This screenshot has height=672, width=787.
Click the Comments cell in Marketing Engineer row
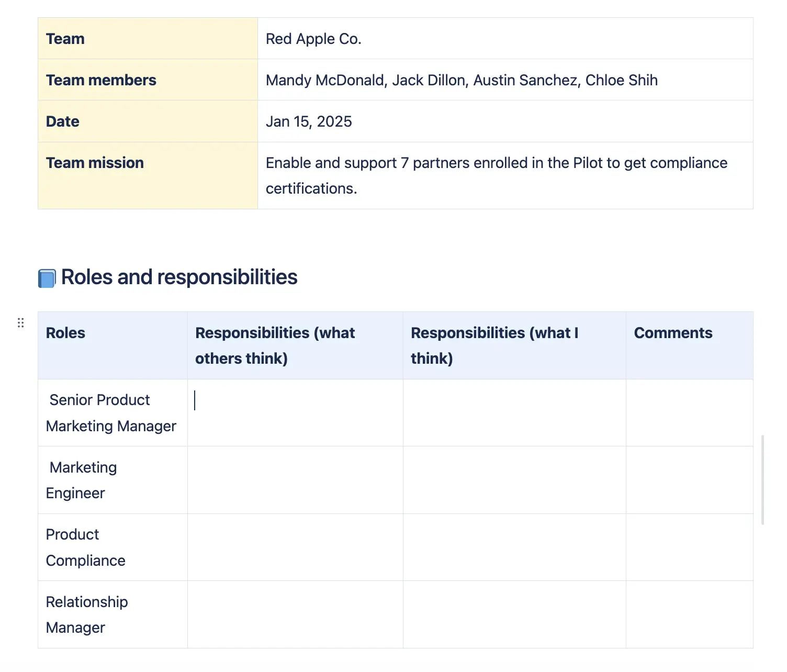690,480
